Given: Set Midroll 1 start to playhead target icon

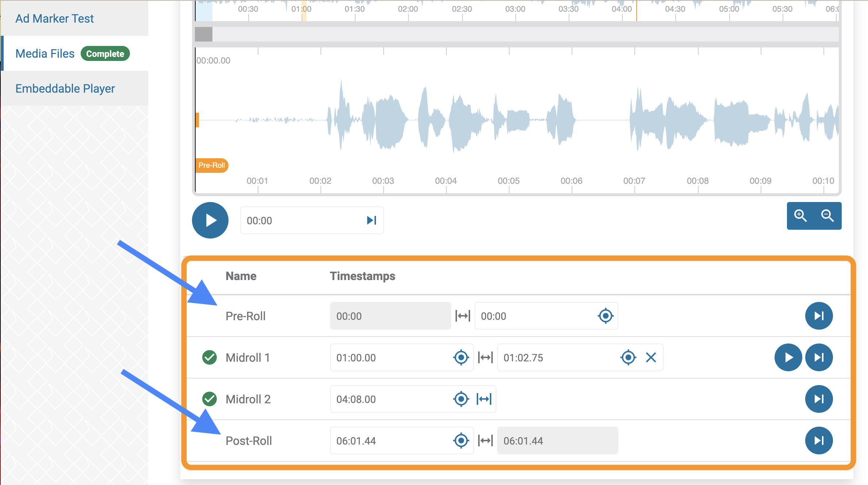Looking at the screenshot, I should pyautogui.click(x=461, y=357).
